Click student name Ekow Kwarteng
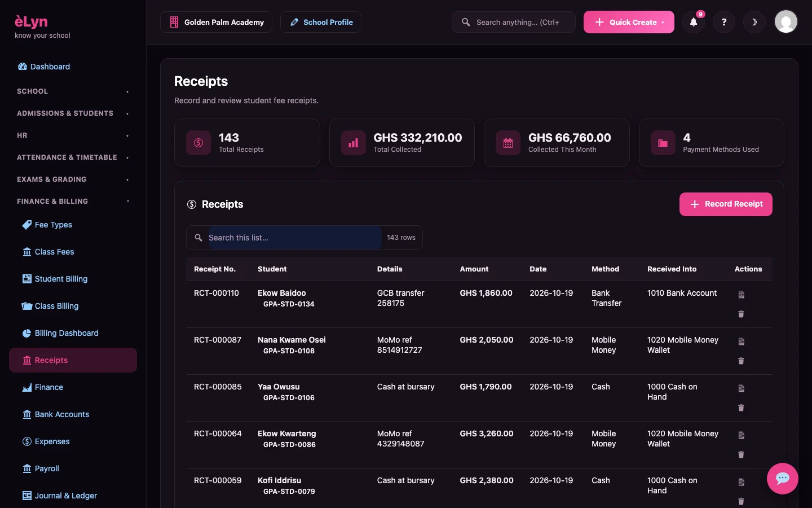The image size is (812, 508). click(287, 433)
